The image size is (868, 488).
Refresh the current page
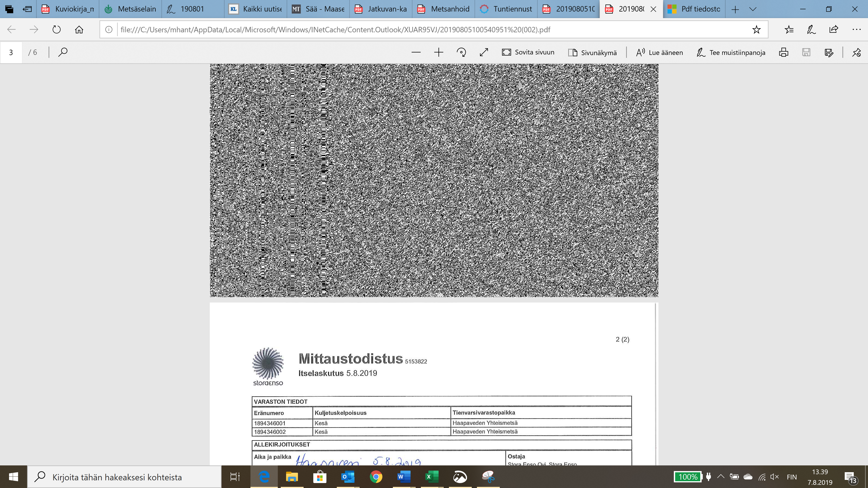pyautogui.click(x=56, y=30)
